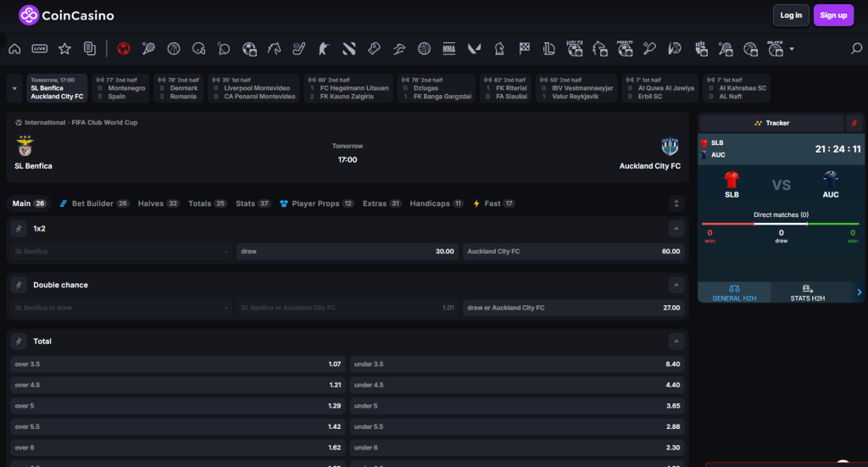Pin the Total market
The width and height of the screenshot is (868, 467).
[19, 342]
